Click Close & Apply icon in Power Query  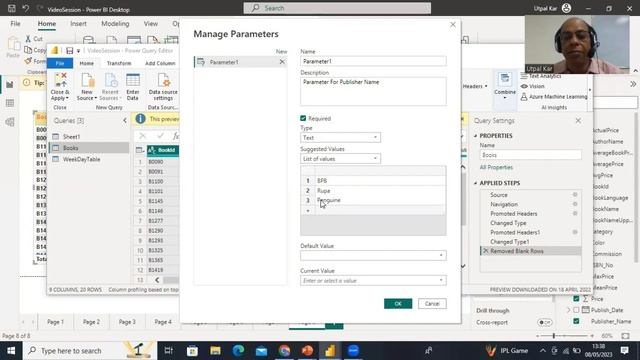[60, 80]
